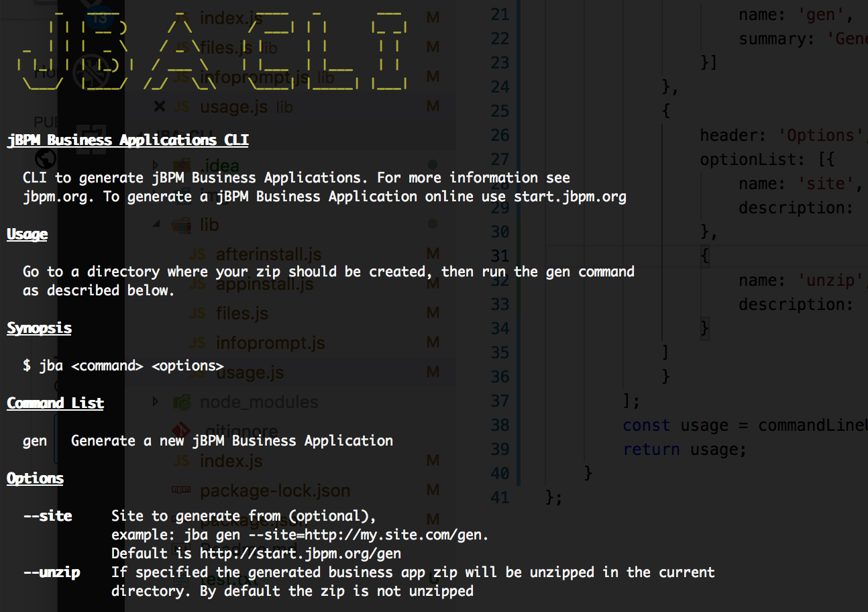Open Source Control view with 13 badge in VS Code
The width and height of the screenshot is (868, 612).
(x=99, y=16)
